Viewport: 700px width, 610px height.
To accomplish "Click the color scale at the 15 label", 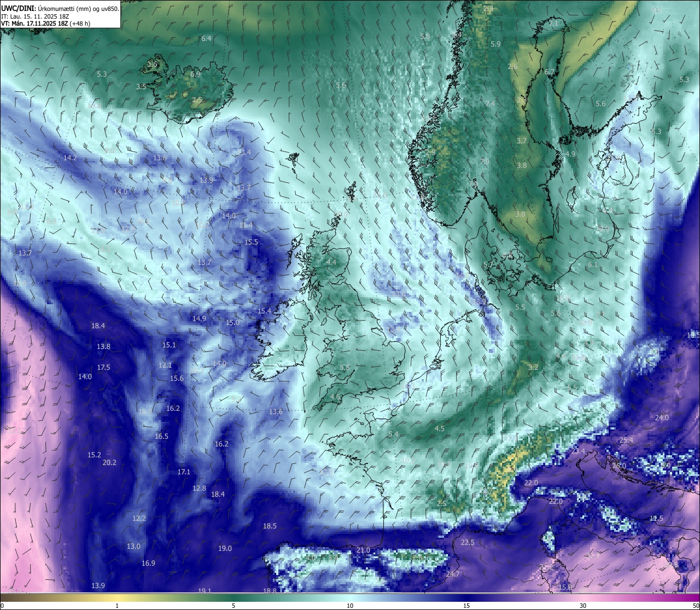I will [x=466, y=606].
